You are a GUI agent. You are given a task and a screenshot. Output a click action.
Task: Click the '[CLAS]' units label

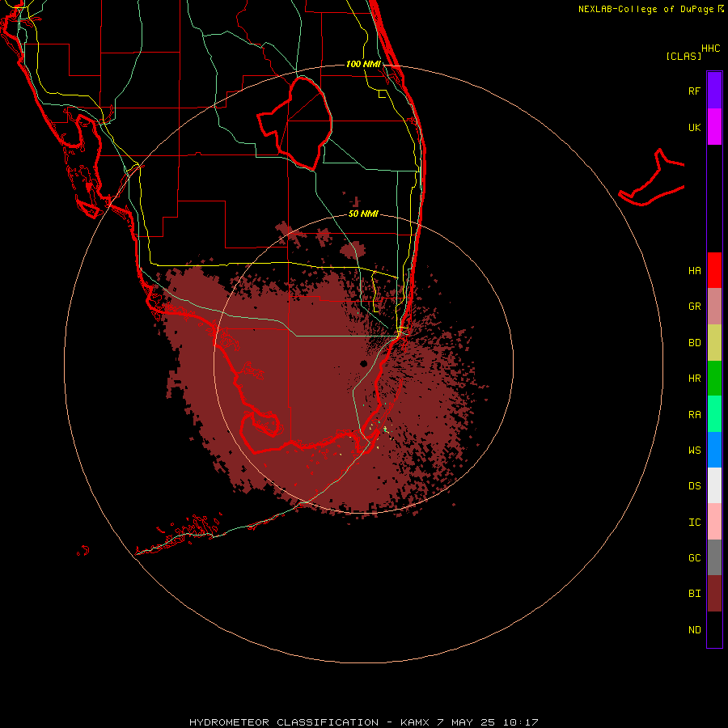tap(683, 56)
